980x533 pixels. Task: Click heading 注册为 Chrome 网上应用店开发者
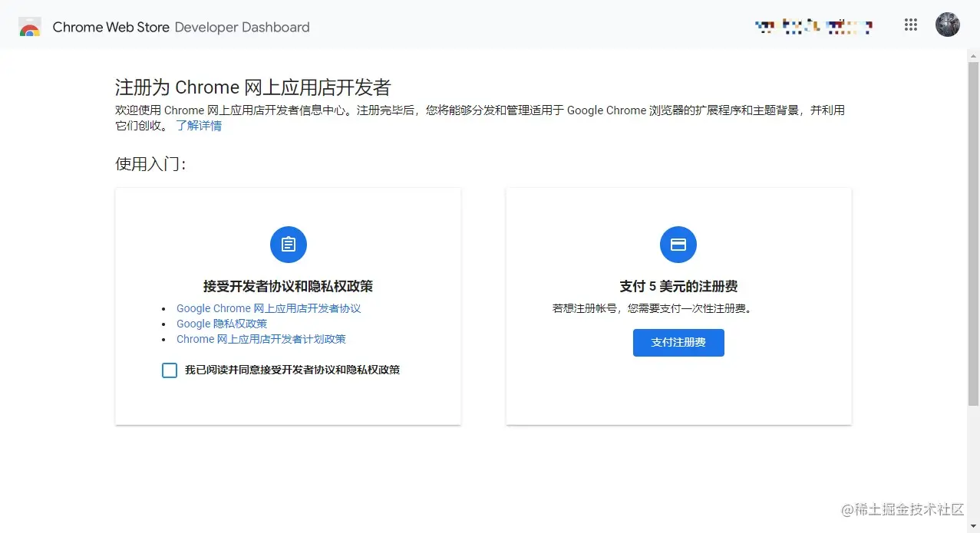point(253,87)
